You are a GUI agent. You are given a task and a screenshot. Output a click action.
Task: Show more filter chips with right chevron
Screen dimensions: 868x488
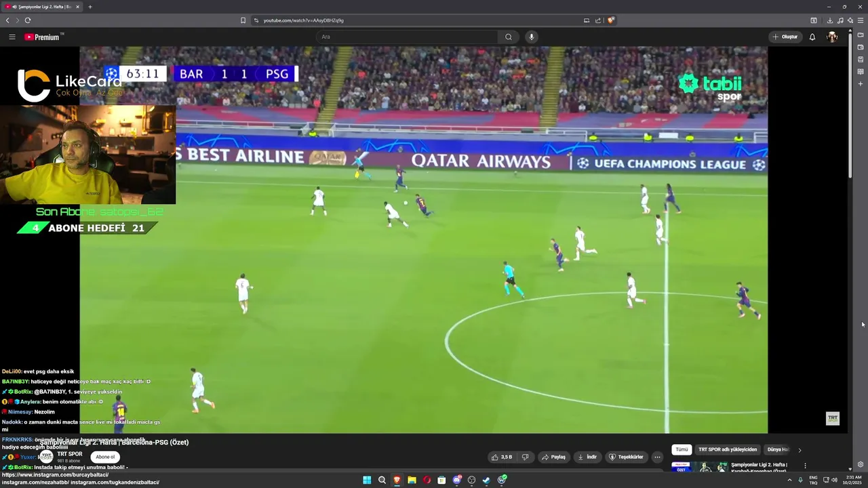[x=800, y=449]
